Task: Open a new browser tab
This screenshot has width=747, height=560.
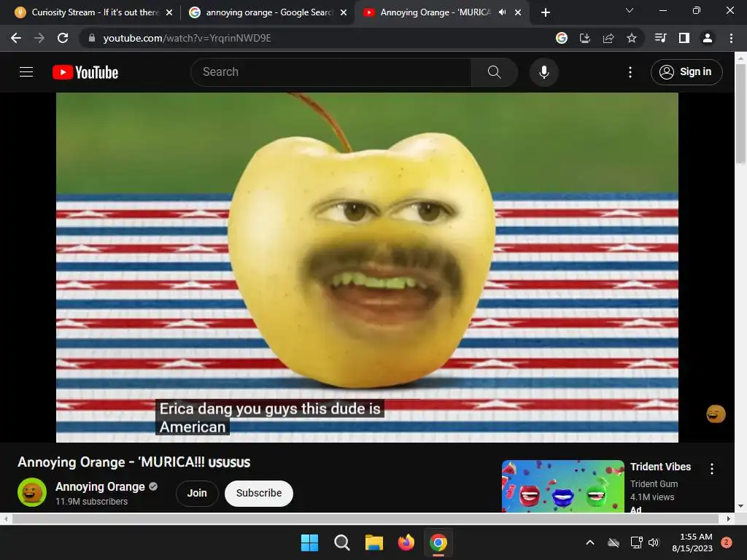Action: [x=546, y=12]
